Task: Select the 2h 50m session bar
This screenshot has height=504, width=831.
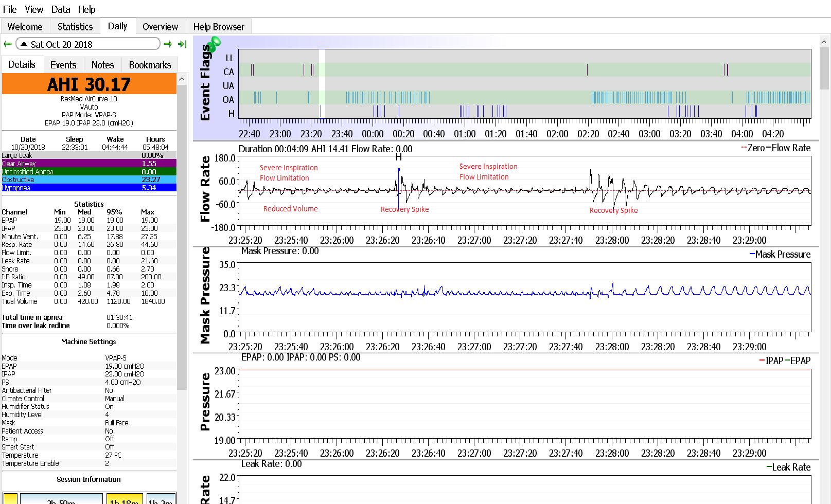Action: click(61, 499)
